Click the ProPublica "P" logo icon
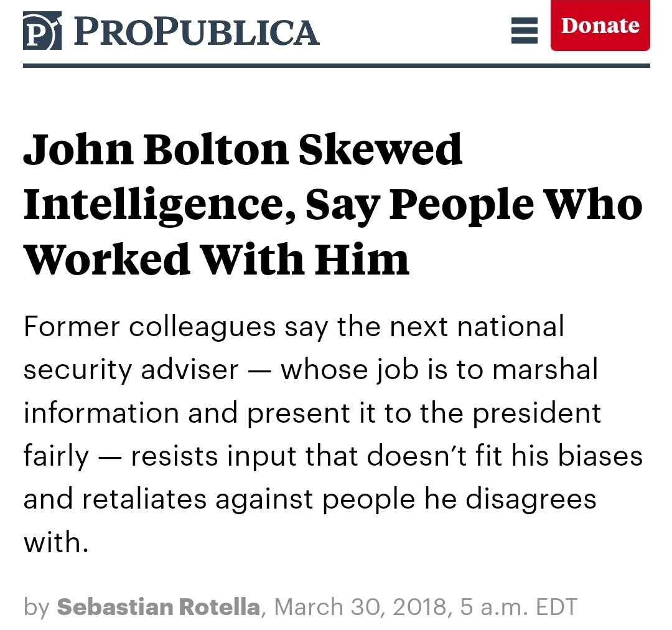 point(42,31)
